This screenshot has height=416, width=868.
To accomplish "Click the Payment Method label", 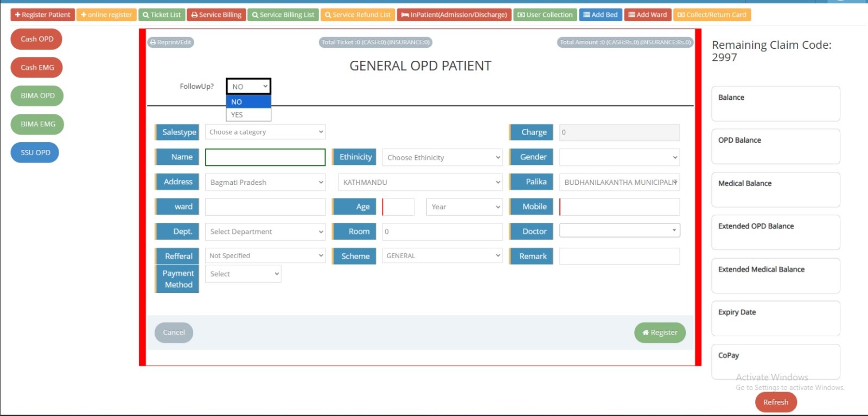I will pos(177,279).
